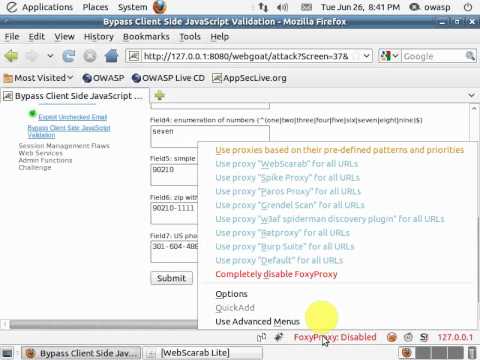
Task: Click the power shutdown icon
Action: 468,7
